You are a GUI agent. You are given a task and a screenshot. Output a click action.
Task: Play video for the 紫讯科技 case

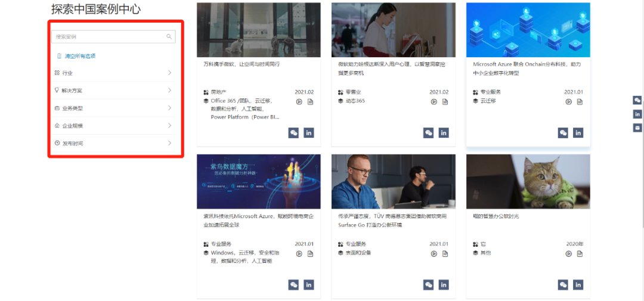pyautogui.click(x=299, y=254)
